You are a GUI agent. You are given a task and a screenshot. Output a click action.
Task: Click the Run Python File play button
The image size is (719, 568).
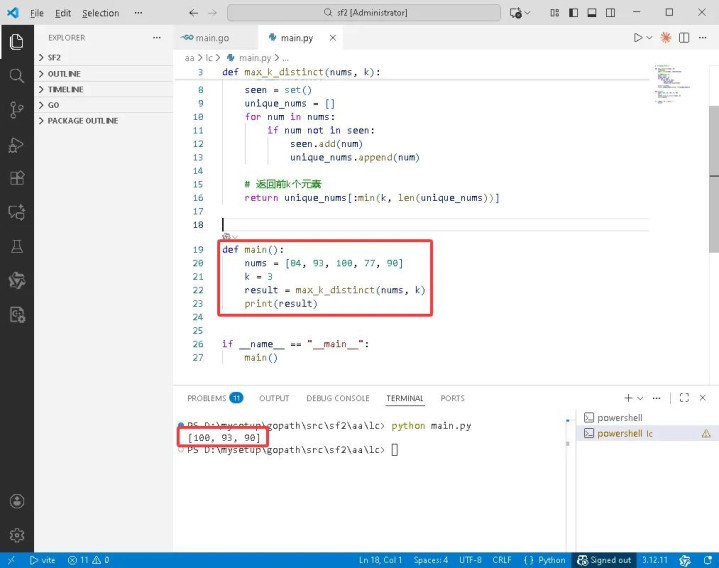pos(637,38)
